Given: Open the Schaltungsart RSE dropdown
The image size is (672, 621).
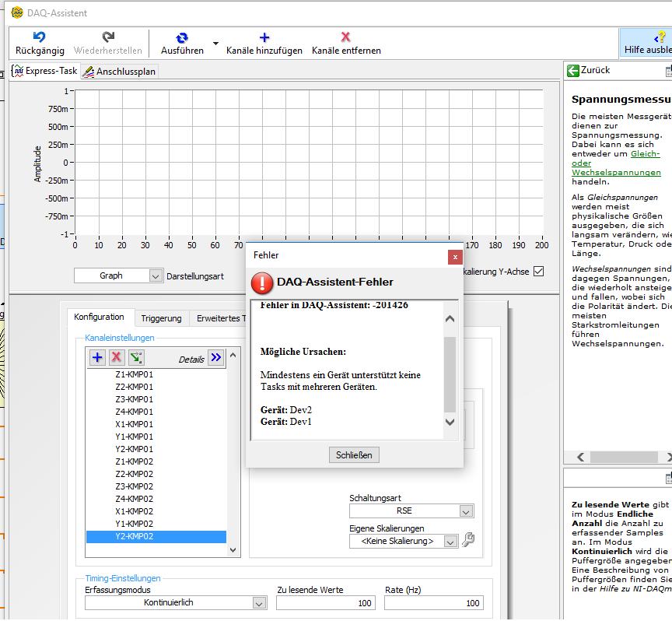Looking at the screenshot, I should coord(465,511).
